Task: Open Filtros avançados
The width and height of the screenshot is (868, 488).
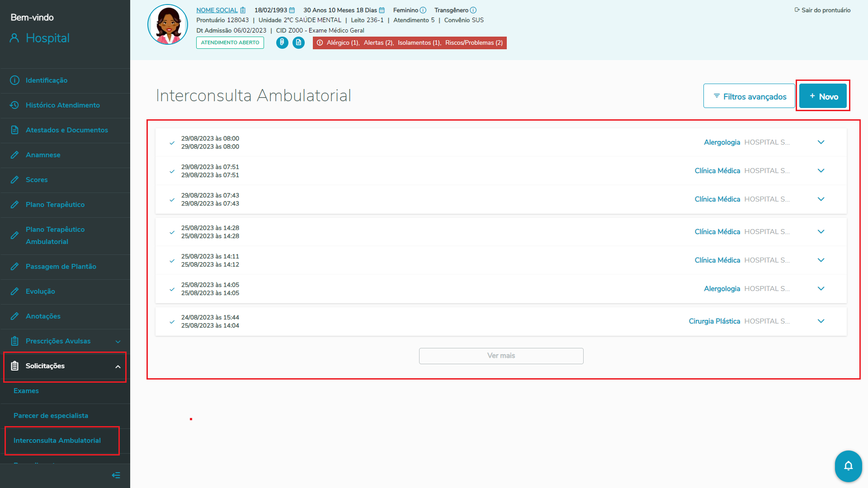Action: click(749, 96)
